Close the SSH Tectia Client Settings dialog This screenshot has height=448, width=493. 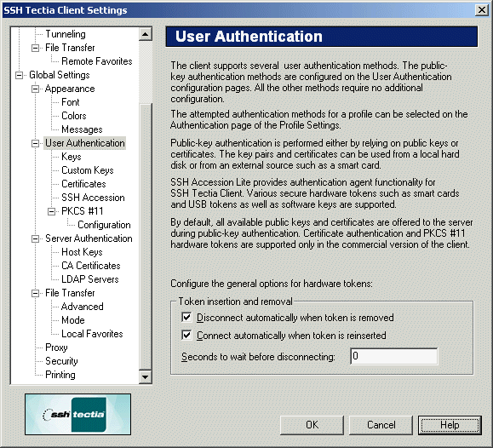(482, 10)
